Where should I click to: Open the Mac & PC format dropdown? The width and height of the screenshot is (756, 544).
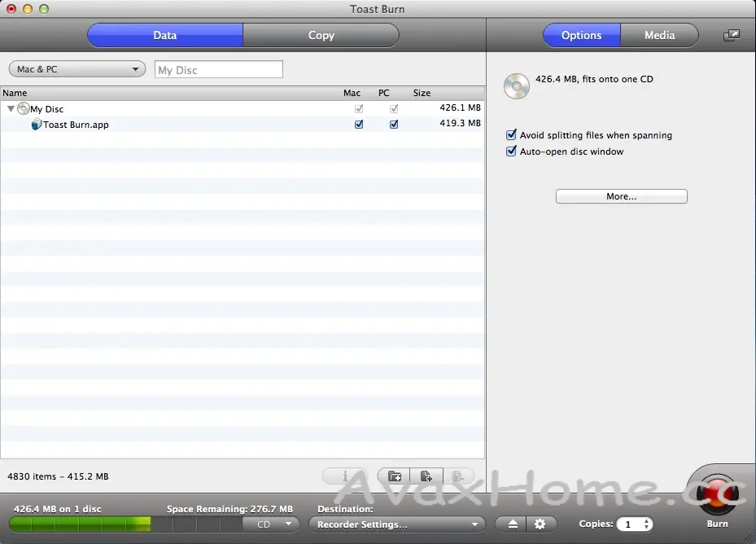coord(77,69)
